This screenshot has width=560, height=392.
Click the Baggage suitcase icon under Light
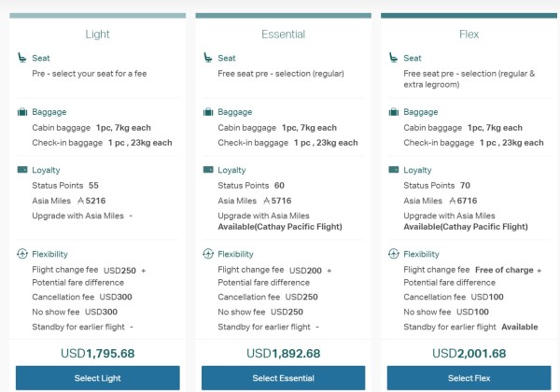click(22, 112)
